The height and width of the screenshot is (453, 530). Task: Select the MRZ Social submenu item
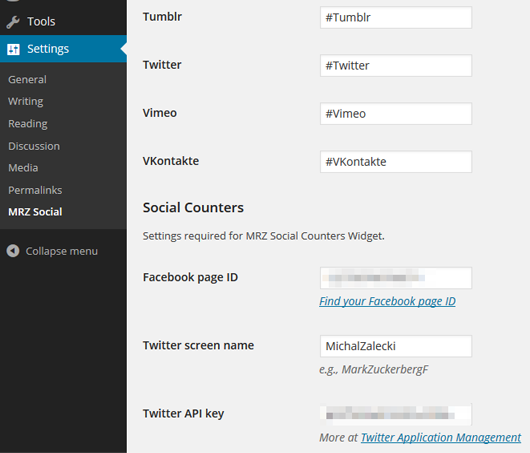(x=35, y=212)
